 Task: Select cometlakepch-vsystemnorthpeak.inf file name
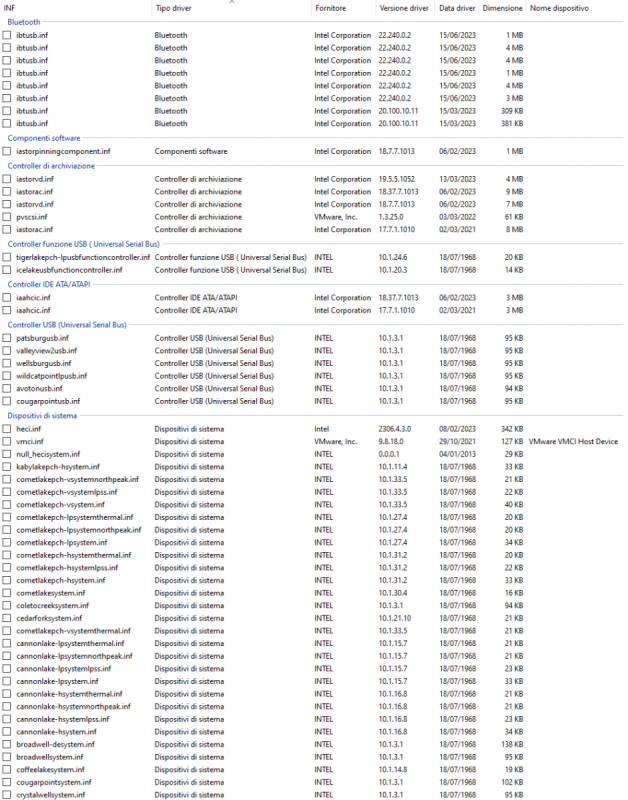(x=78, y=480)
